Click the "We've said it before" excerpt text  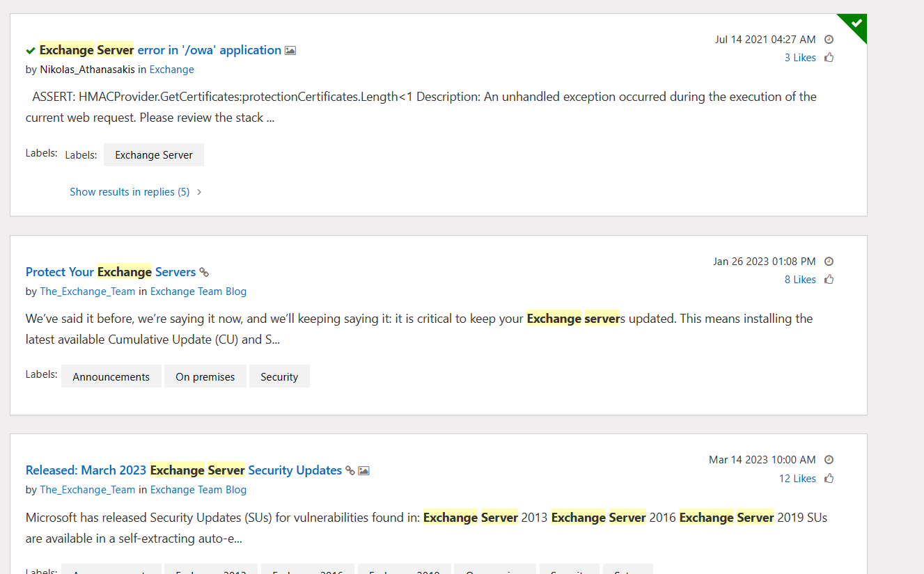[419, 329]
